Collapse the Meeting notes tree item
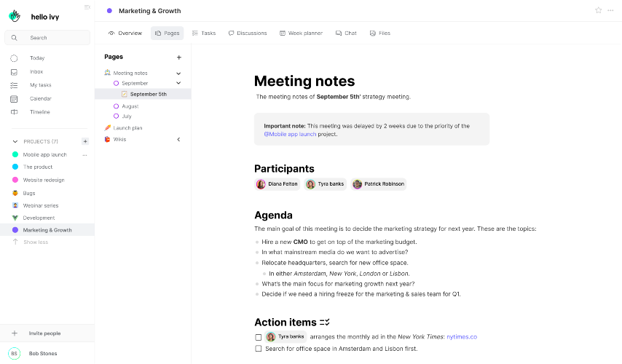622x364 pixels. coord(178,74)
